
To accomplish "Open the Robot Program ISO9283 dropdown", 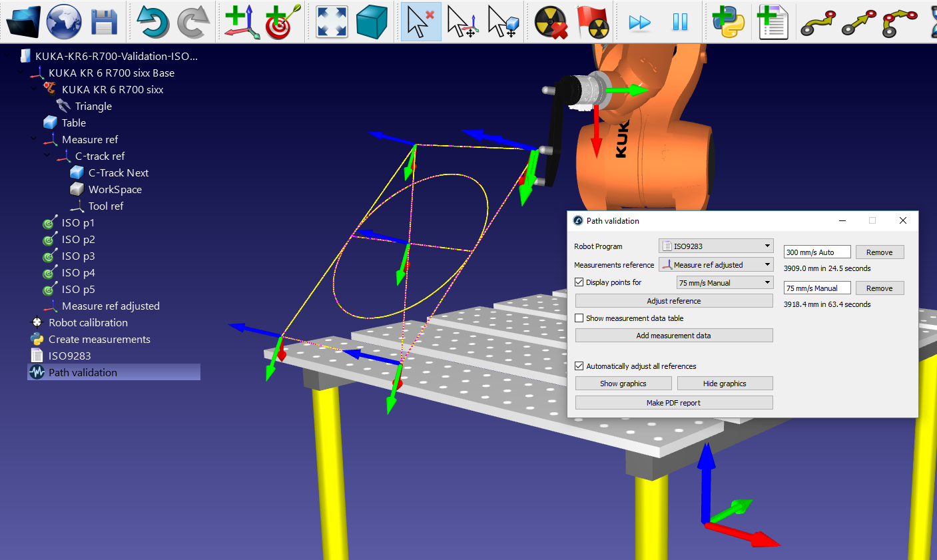I will click(716, 246).
